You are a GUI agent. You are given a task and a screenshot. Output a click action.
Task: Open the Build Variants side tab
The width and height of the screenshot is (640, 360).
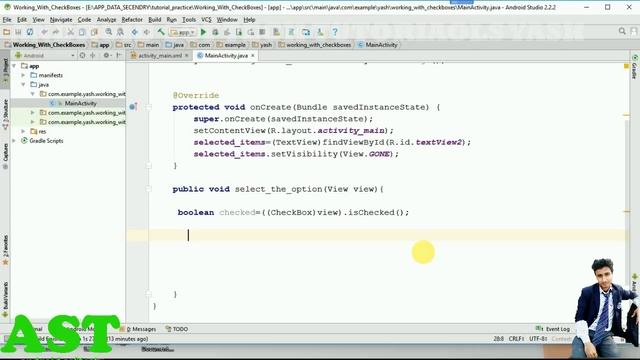coord(5,299)
